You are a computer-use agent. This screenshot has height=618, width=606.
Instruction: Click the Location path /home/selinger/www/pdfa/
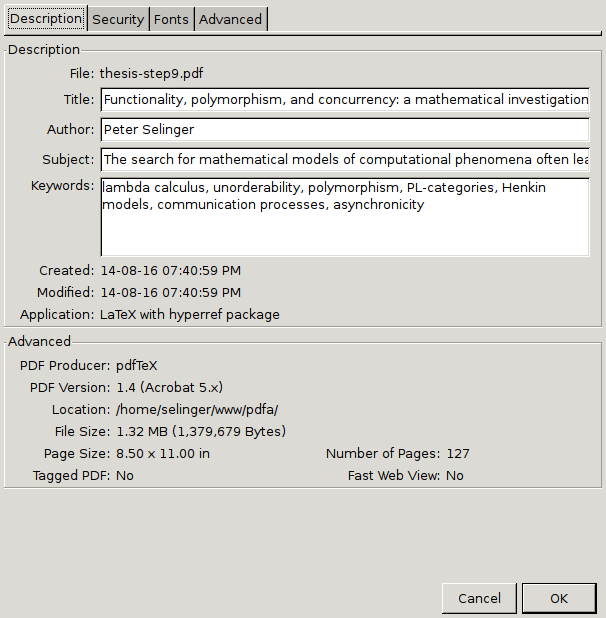point(197,410)
